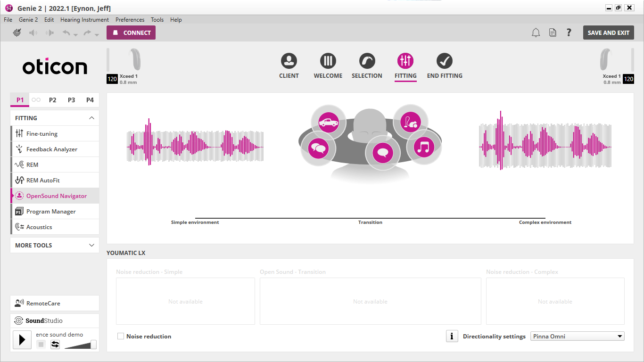Switch to program tab P3
644x362 pixels.
71,100
